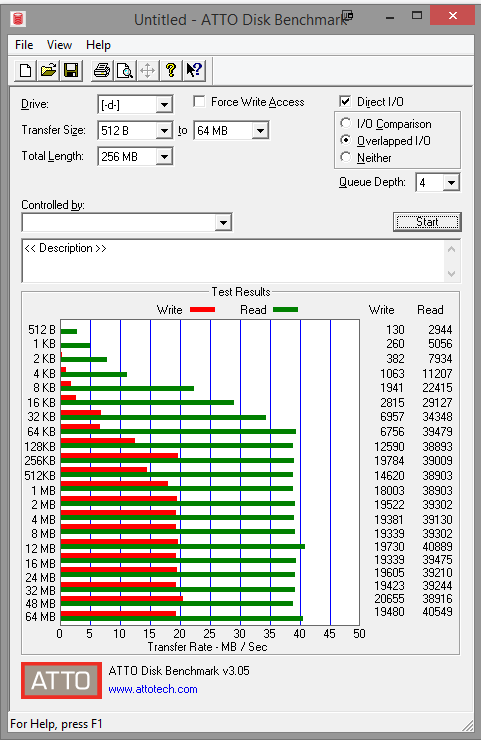Click the 48 MB write value 20655
The width and height of the screenshot is (481, 740).
pos(389,598)
